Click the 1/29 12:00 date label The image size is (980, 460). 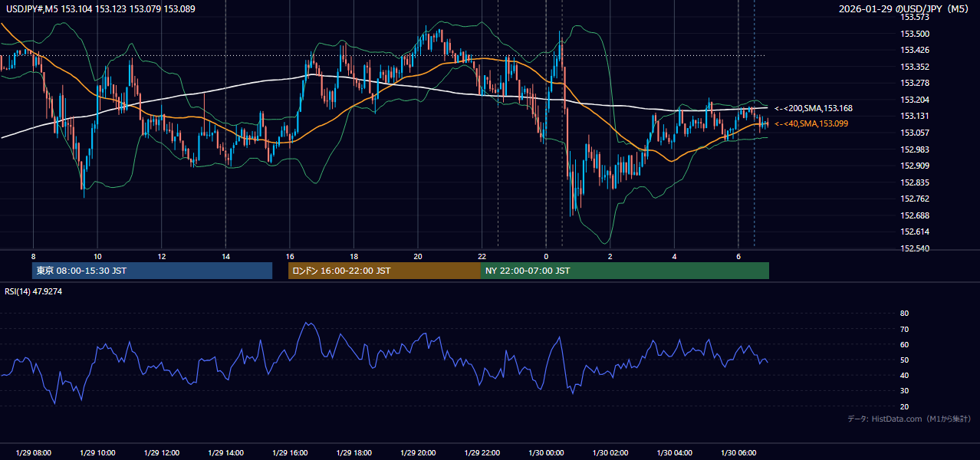pos(161,453)
